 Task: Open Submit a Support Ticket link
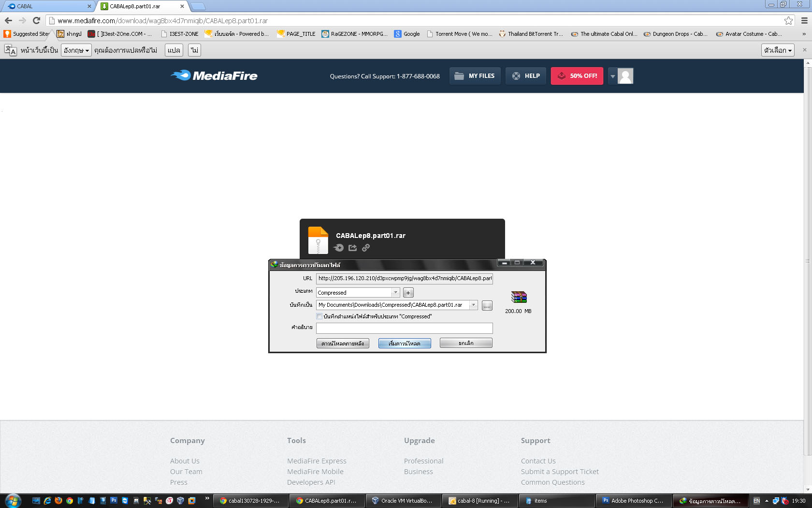[x=560, y=472]
